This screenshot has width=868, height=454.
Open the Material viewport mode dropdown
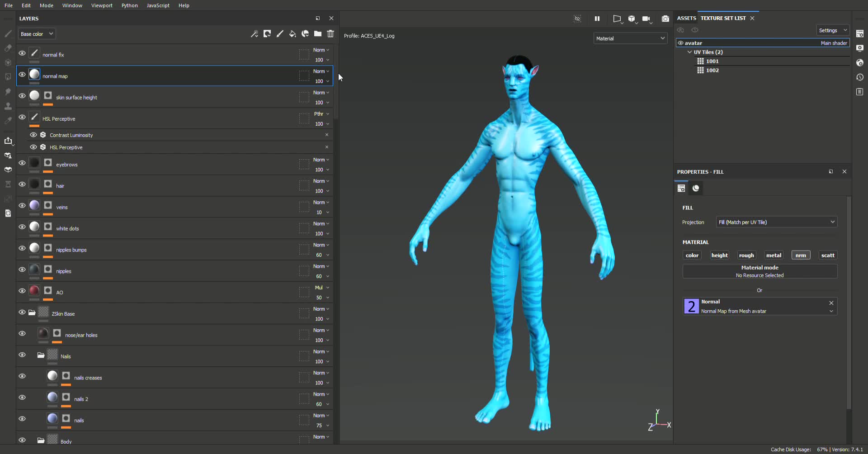(x=630, y=38)
